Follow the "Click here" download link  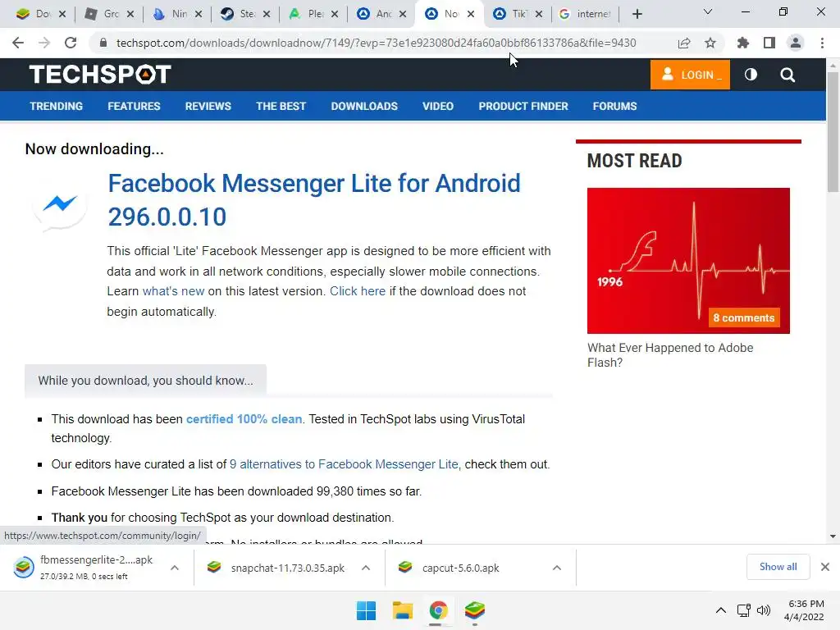(358, 291)
